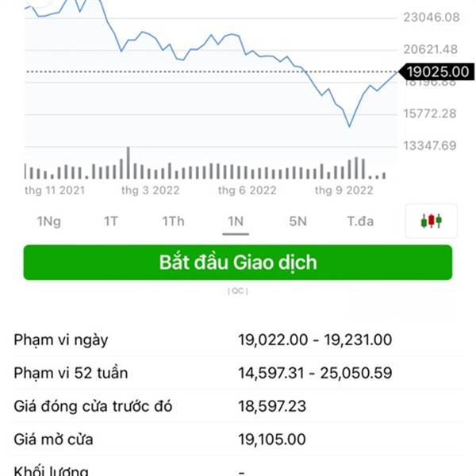The width and height of the screenshot is (476, 476).
Task: Tap the Giá mở cửa row
Action: tap(238, 440)
